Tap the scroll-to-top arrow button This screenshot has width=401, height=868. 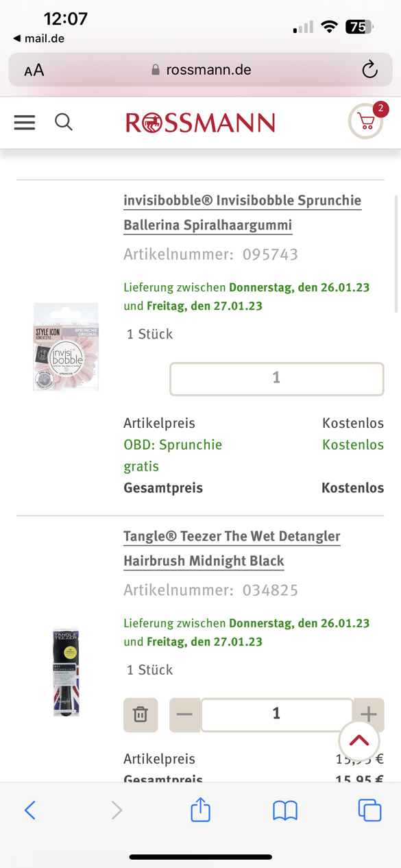[x=359, y=741]
